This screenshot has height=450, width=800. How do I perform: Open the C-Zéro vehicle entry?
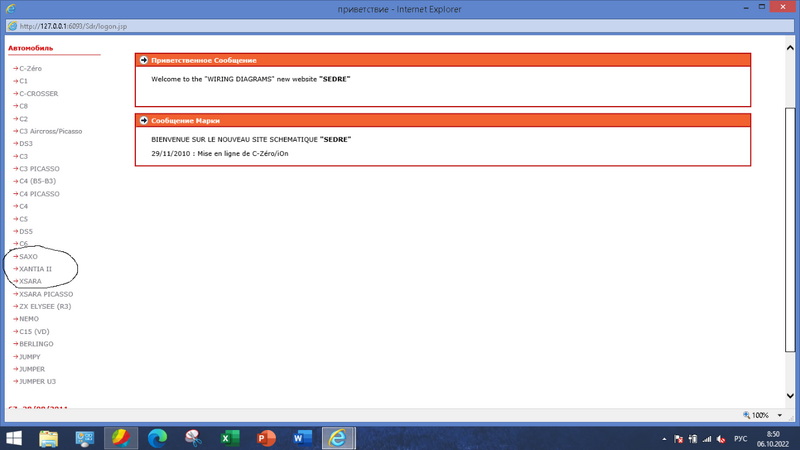(30, 68)
